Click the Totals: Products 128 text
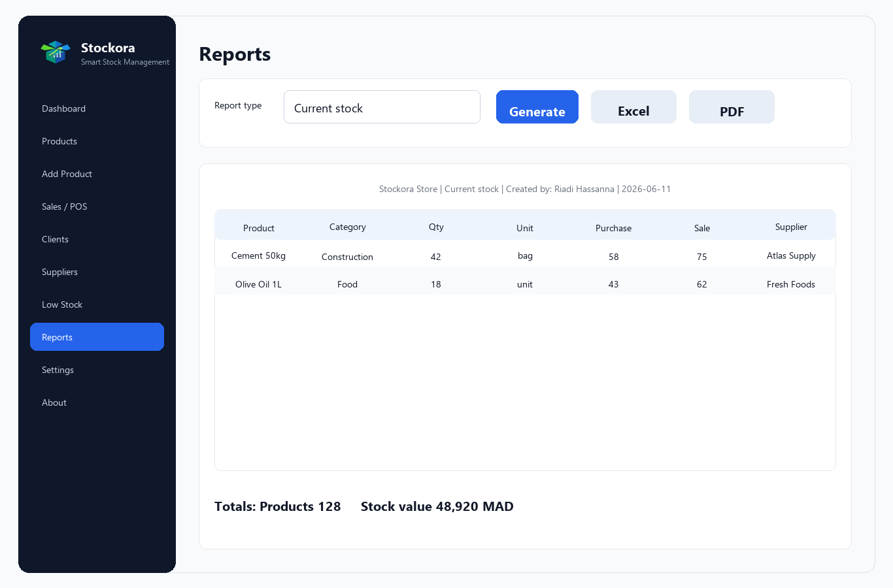This screenshot has width=893, height=588. pyautogui.click(x=278, y=506)
